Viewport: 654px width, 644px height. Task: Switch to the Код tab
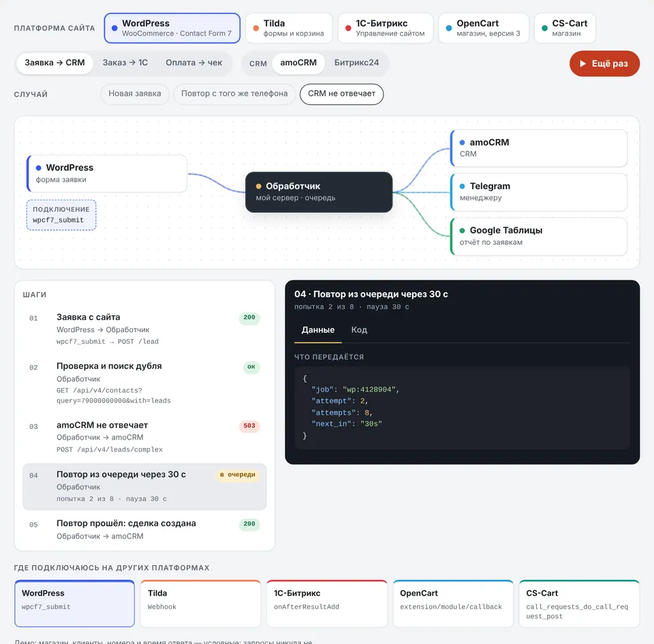point(359,330)
